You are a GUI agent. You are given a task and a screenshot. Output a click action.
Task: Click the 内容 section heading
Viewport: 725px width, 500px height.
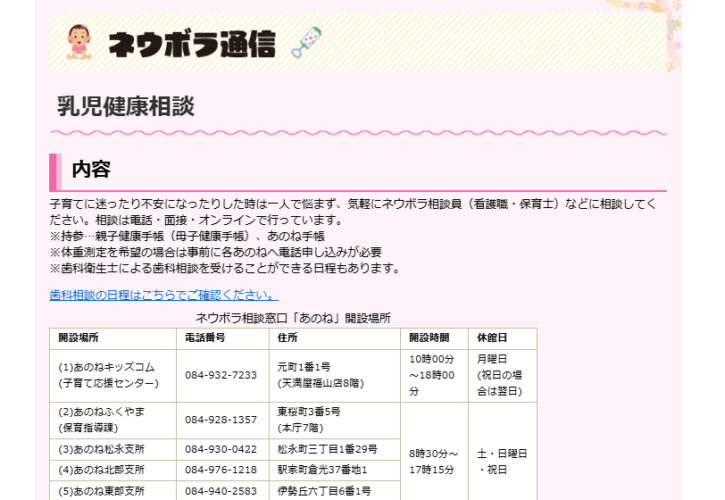pyautogui.click(x=92, y=169)
